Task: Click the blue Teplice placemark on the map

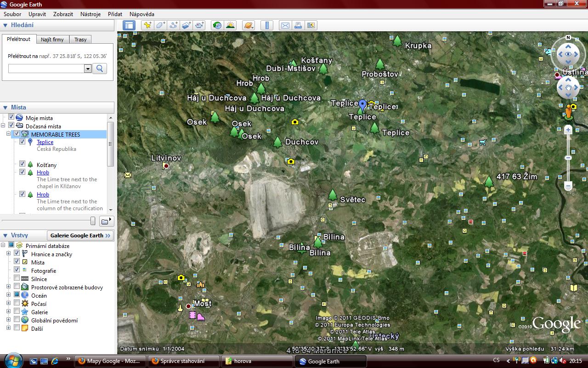Action: (x=362, y=105)
